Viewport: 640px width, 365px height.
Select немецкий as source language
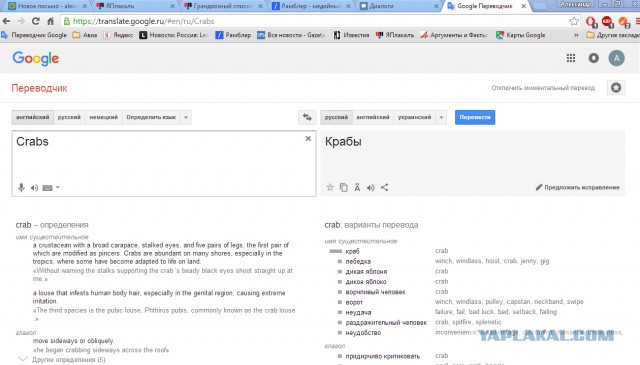(103, 117)
